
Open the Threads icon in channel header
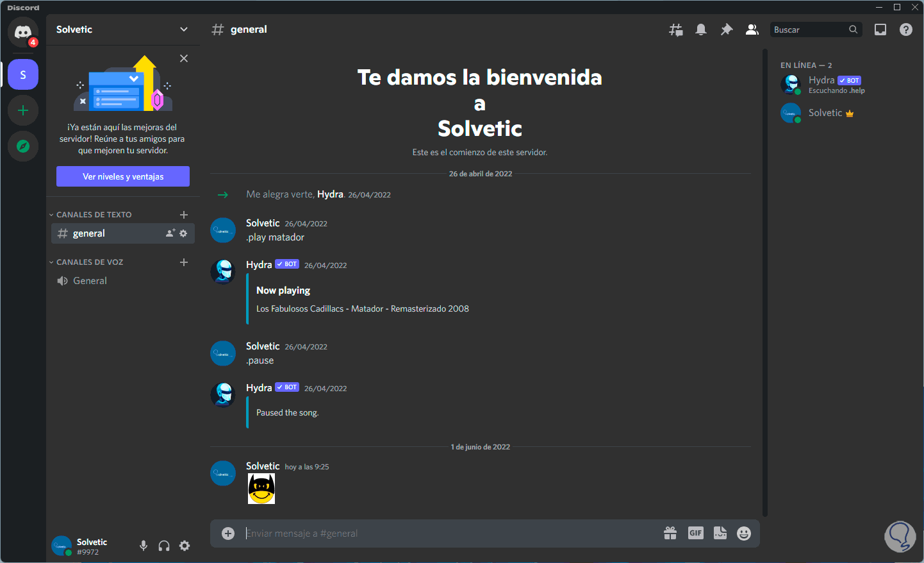(676, 29)
